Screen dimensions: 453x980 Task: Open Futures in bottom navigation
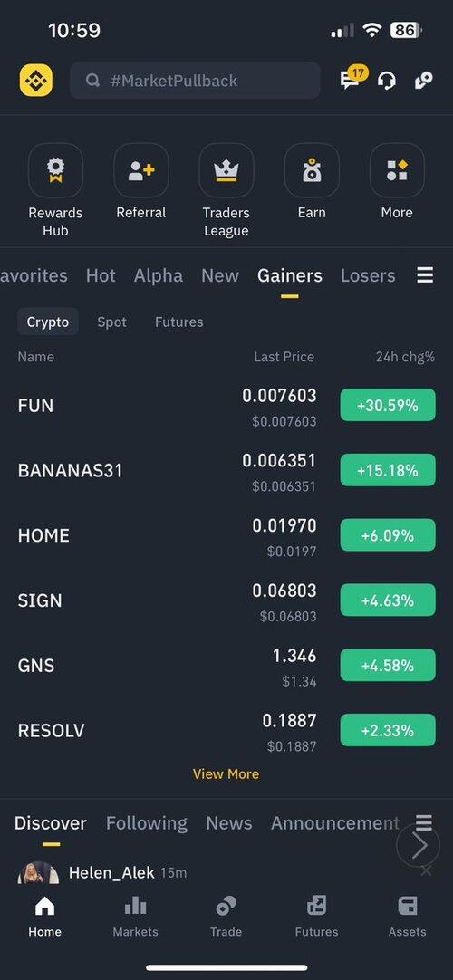317,916
